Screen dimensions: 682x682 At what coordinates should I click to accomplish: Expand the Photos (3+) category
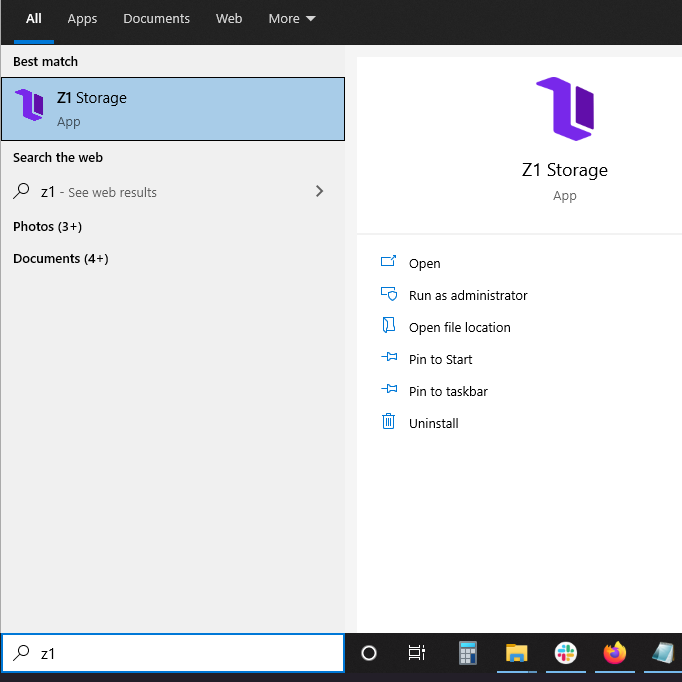click(x=47, y=227)
